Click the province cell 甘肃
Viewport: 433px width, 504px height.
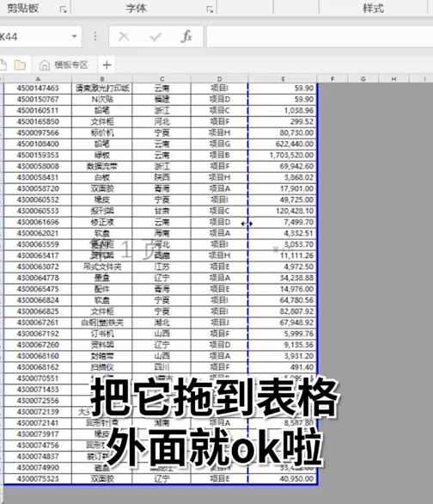(162, 211)
